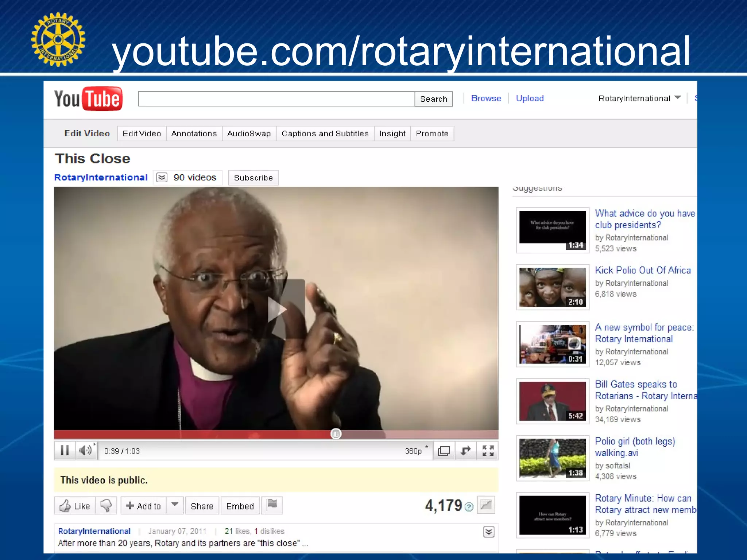Open the RotaryInternational uploader link in description

click(x=94, y=531)
